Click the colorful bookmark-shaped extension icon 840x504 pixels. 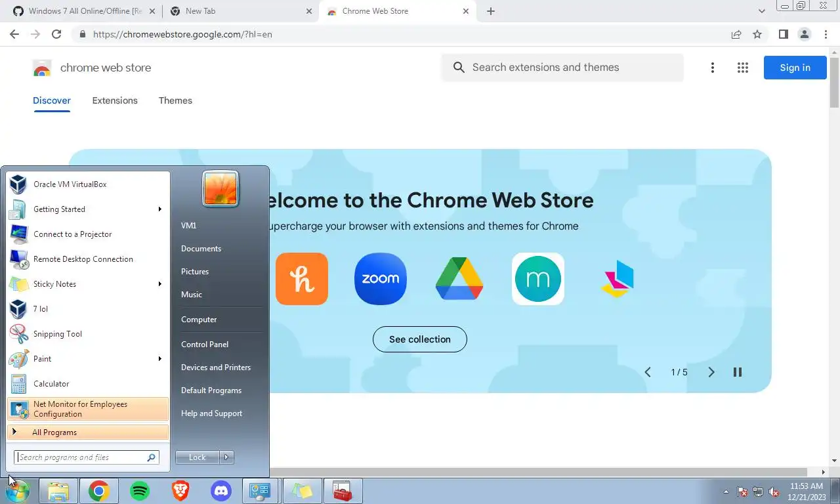(x=617, y=279)
